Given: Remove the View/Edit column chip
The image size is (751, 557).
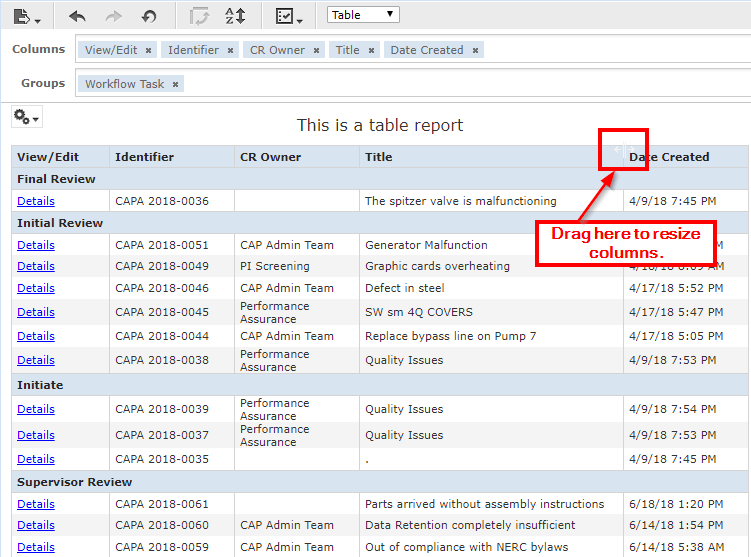Looking at the screenshot, I should click(x=148, y=50).
